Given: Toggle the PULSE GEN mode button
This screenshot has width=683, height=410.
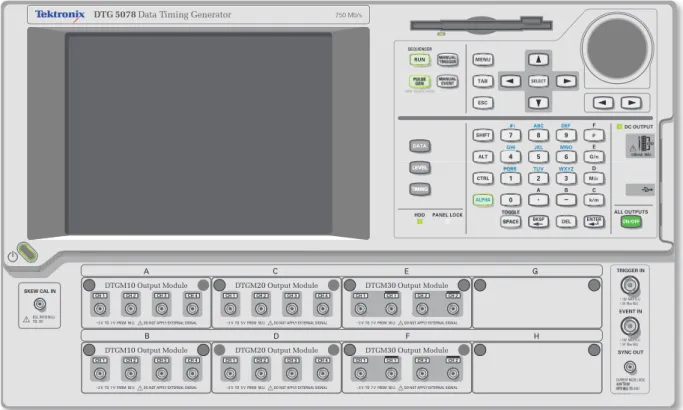Looking at the screenshot, I should click(x=419, y=81).
